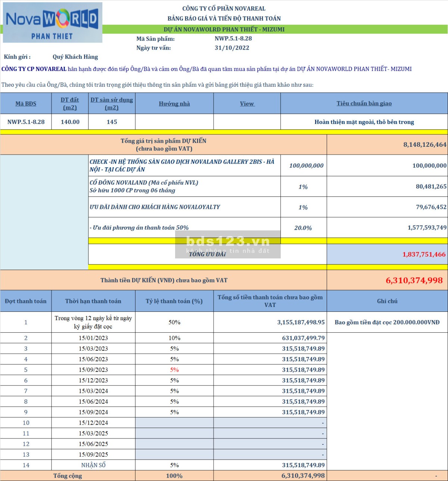Click the due date 15/03/2023

coord(93,348)
